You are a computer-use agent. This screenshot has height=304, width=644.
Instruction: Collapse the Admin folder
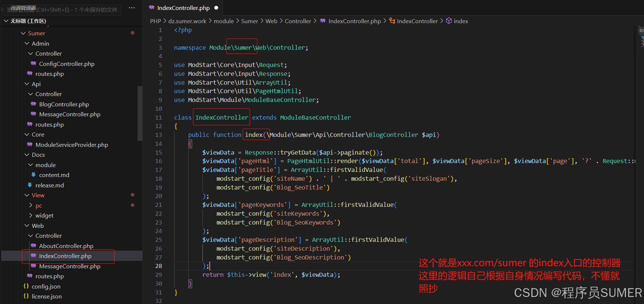[x=27, y=43]
